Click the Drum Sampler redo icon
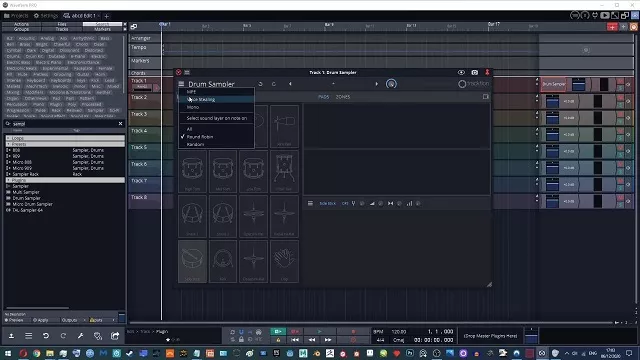The height and width of the screenshot is (360, 640). pos(274,84)
